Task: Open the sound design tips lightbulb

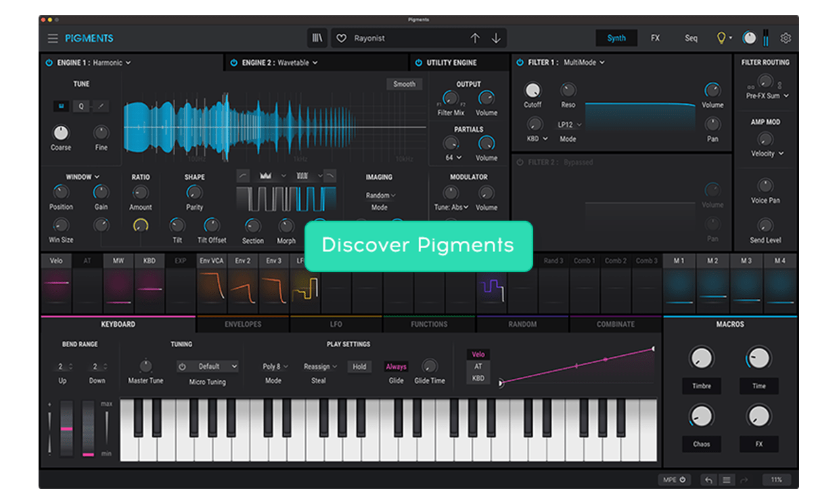Action: [x=722, y=39]
